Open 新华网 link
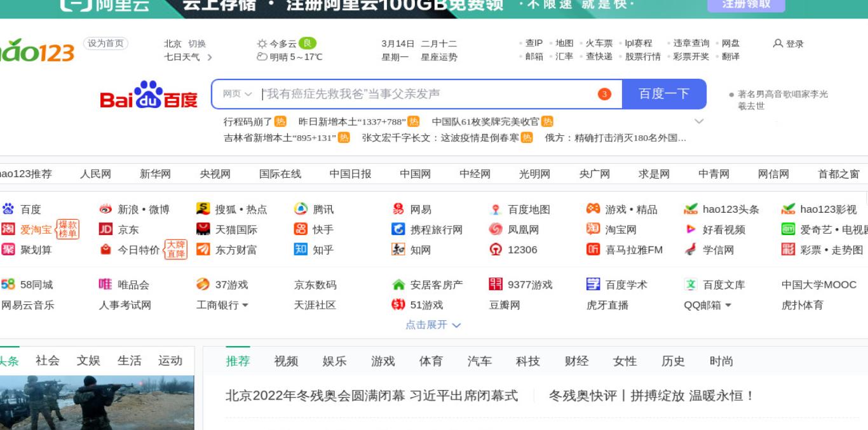 pyautogui.click(x=155, y=174)
